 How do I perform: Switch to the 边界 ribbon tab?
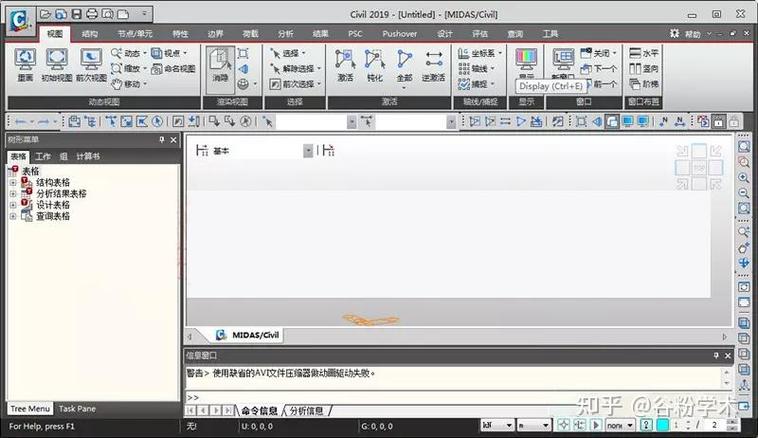click(215, 34)
